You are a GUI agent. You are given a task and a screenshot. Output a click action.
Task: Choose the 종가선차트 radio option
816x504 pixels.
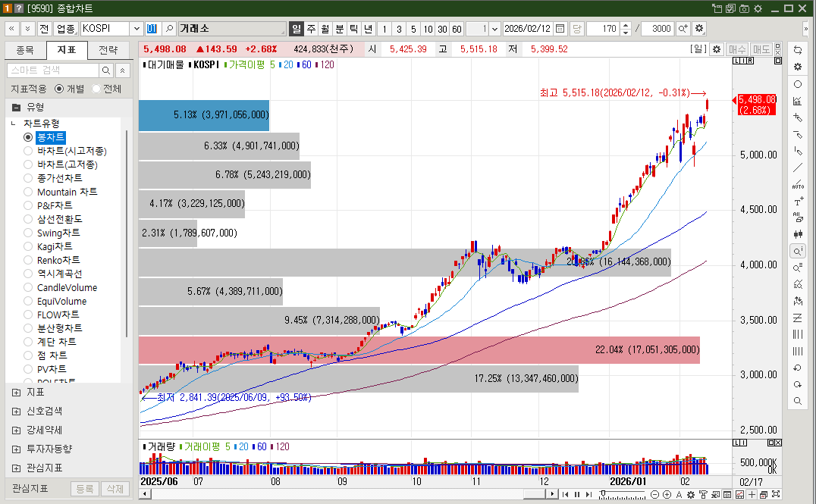click(x=28, y=178)
